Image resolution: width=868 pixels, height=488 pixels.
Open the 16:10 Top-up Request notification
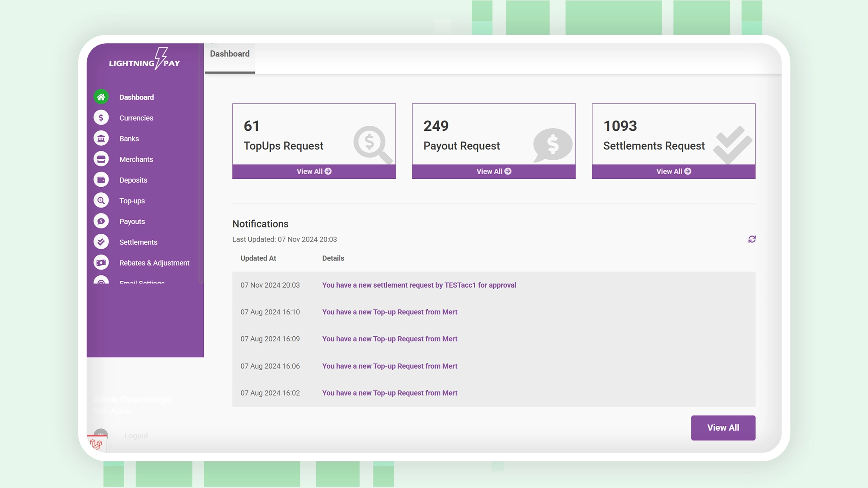click(389, 312)
